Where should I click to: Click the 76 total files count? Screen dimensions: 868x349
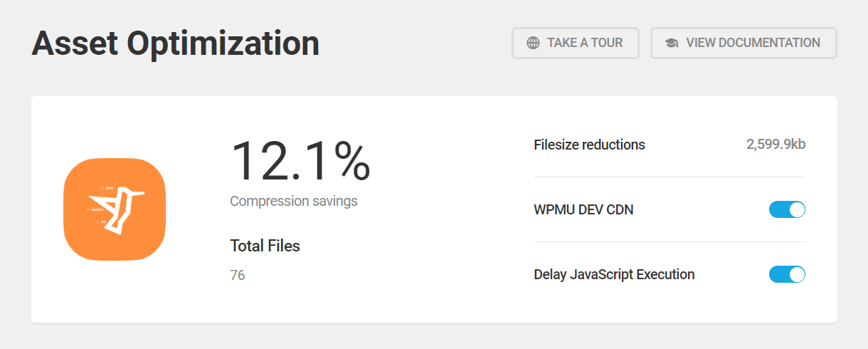click(x=238, y=275)
